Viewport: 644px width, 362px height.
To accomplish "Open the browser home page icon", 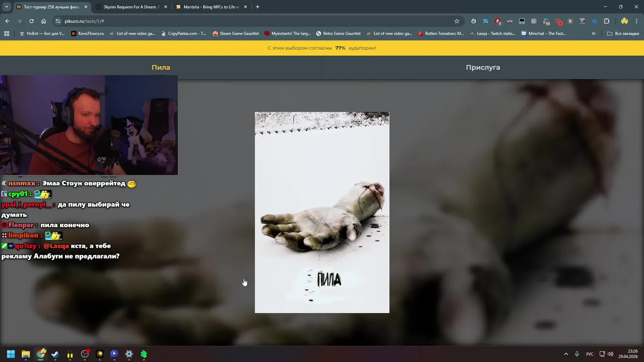I will click(x=43, y=21).
